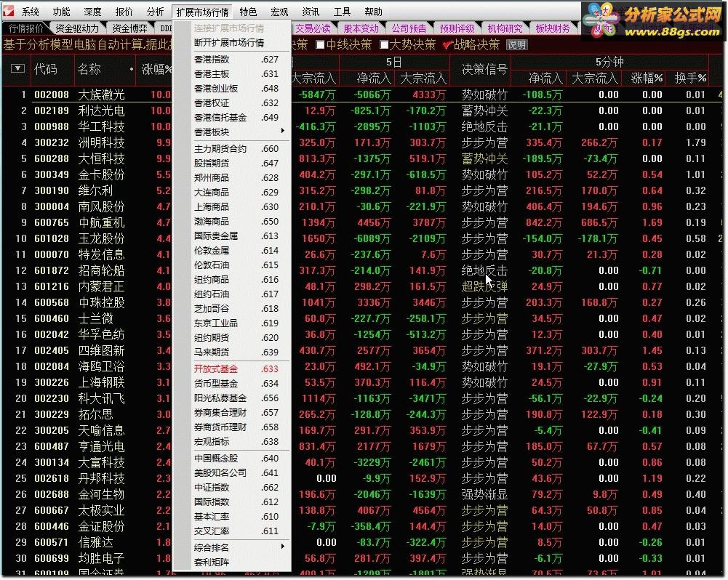This screenshot has height=580, width=728.
Task: Switch to the 行情报价 tab
Action: [25, 29]
